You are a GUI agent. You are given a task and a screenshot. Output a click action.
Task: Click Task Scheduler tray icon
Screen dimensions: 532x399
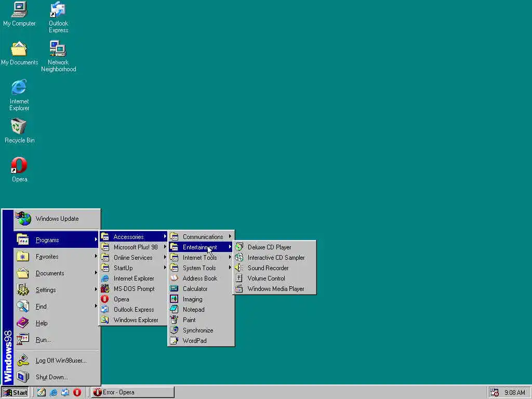pos(495,392)
